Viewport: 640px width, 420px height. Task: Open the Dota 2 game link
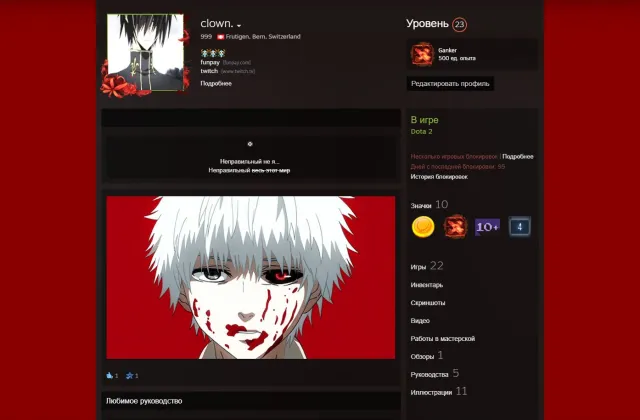(x=421, y=131)
